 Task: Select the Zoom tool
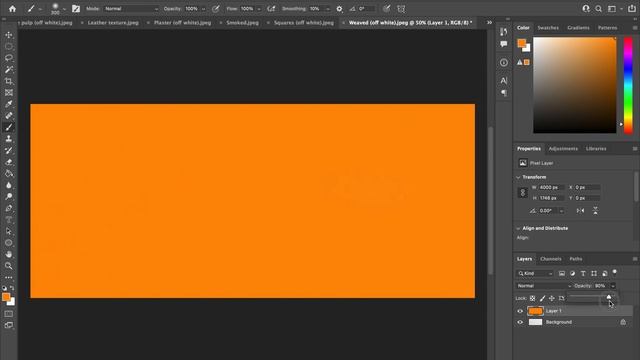(x=9, y=266)
